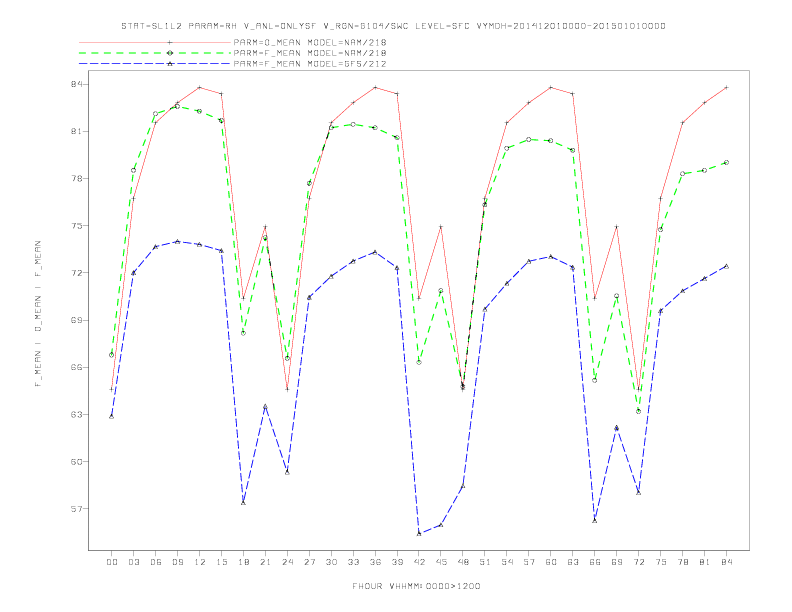Click x-axis forecast hour label 27
This screenshot has width=792, height=612.
[x=309, y=562]
